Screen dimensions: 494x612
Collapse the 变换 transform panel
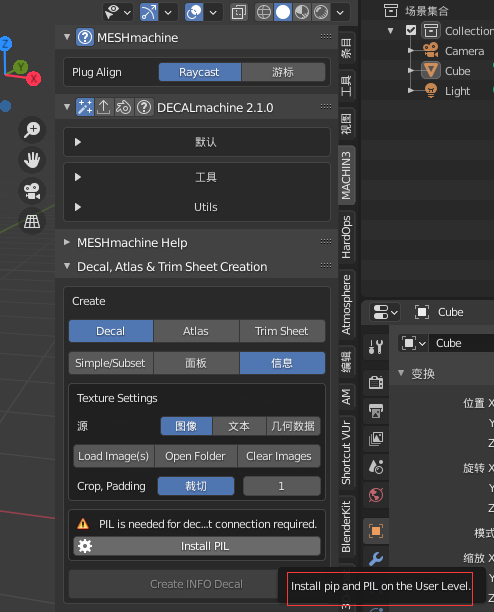(x=401, y=373)
